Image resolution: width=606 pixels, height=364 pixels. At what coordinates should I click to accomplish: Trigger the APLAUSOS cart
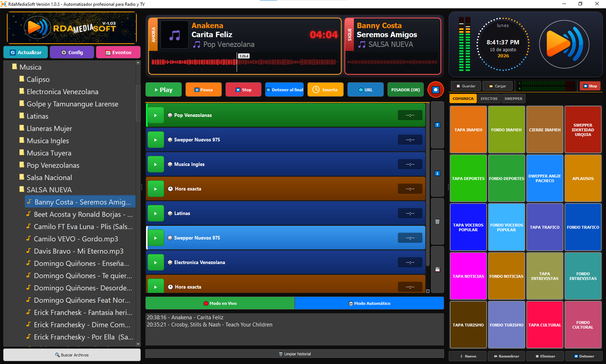[x=583, y=179]
